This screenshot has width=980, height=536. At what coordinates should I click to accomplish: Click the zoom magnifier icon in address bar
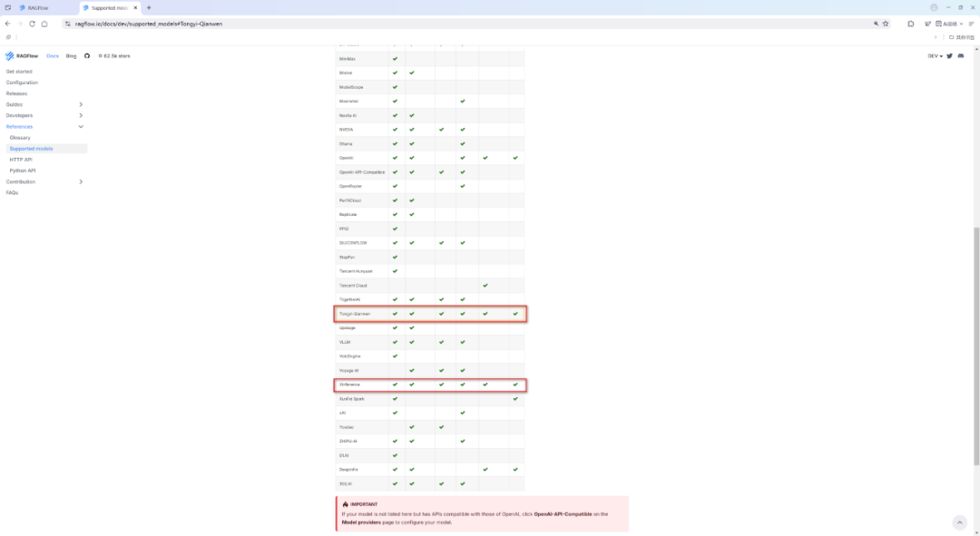point(876,24)
